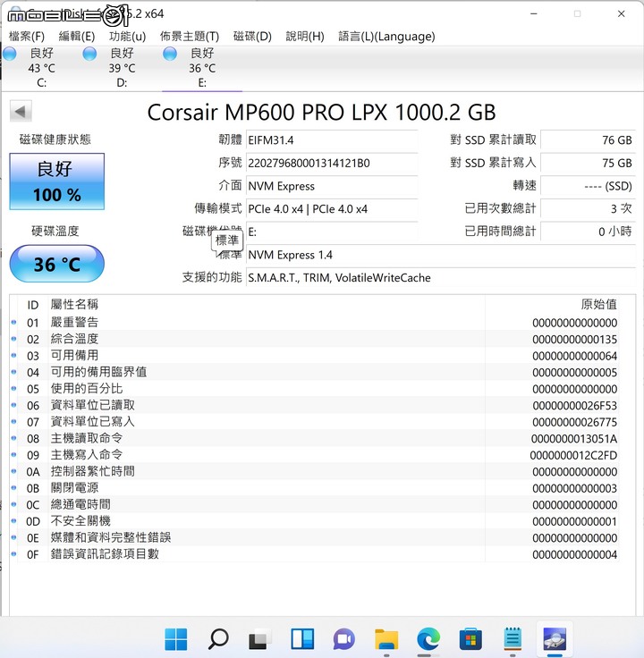644x658 pixels.
Task: Click the 36 °C temperature button
Action: coord(57,264)
